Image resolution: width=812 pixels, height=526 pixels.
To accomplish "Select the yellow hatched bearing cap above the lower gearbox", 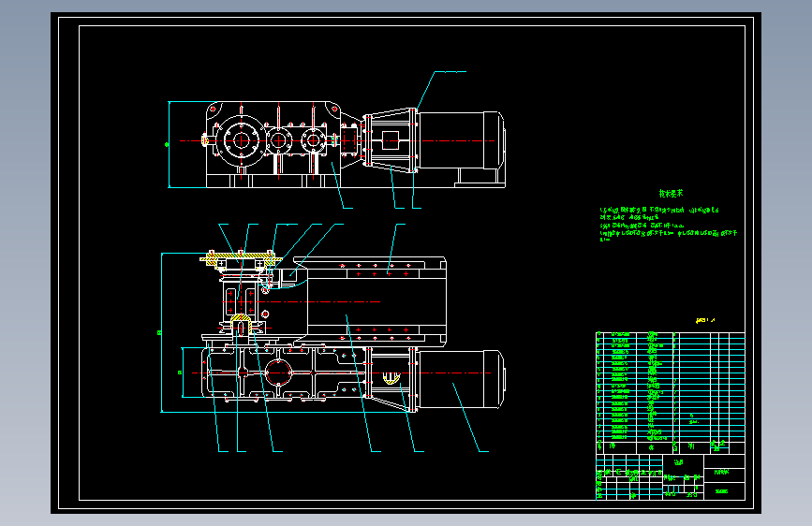I will (241, 323).
